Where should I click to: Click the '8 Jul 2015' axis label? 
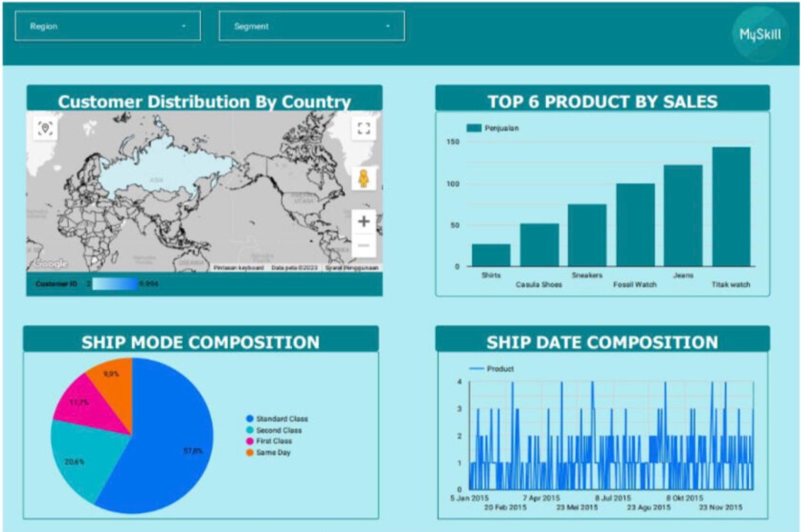click(x=613, y=498)
